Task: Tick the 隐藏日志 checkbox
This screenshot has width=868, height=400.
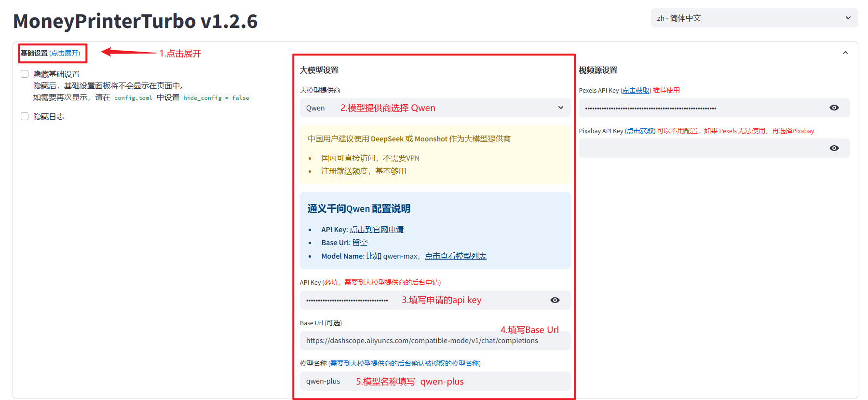Action: 25,116
